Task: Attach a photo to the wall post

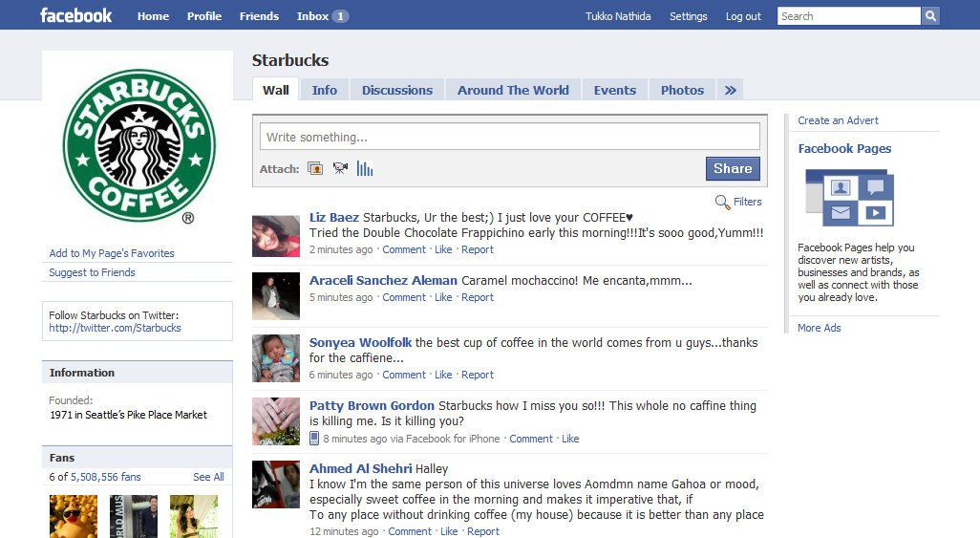Action: tap(315, 168)
